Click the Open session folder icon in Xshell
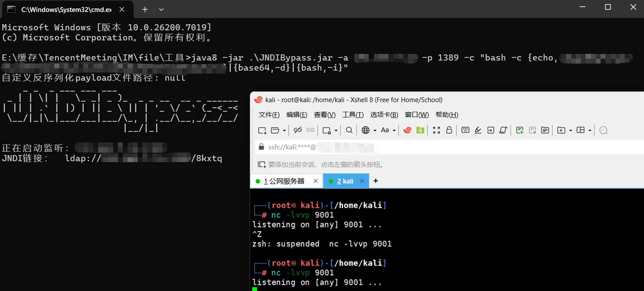The image size is (644, 291). pos(275,130)
